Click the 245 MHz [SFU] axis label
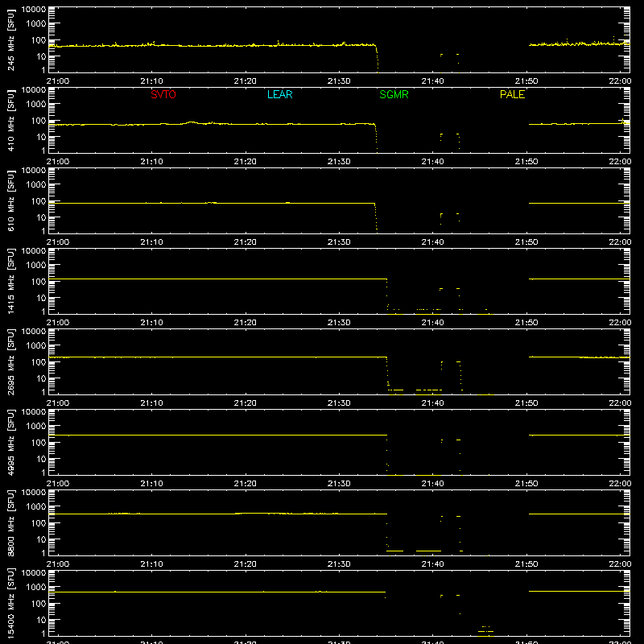This screenshot has height=644, width=644. [10, 39]
